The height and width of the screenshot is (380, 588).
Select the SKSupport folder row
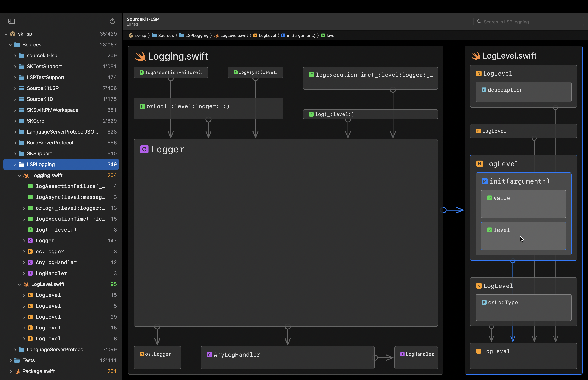(x=61, y=153)
